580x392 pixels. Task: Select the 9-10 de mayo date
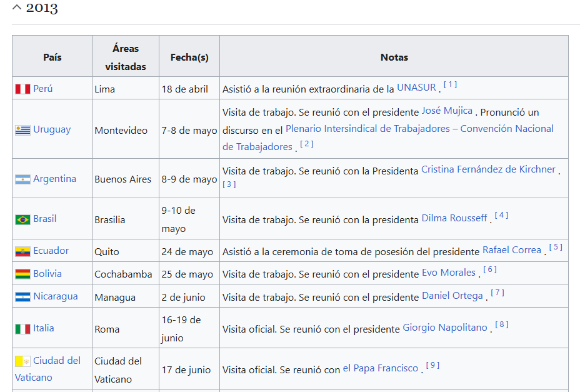pyautogui.click(x=179, y=219)
